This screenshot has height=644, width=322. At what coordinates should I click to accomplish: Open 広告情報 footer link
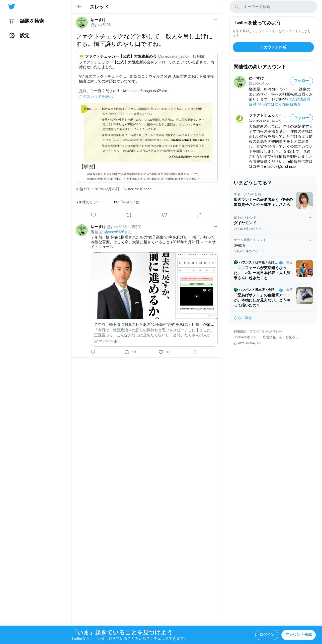click(x=269, y=337)
